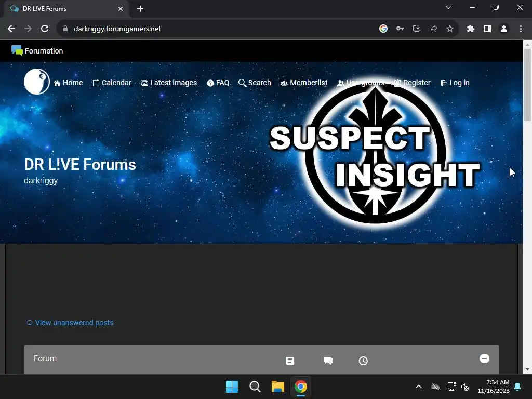
Task: Click the Google icon in address bar
Action: click(x=383, y=29)
